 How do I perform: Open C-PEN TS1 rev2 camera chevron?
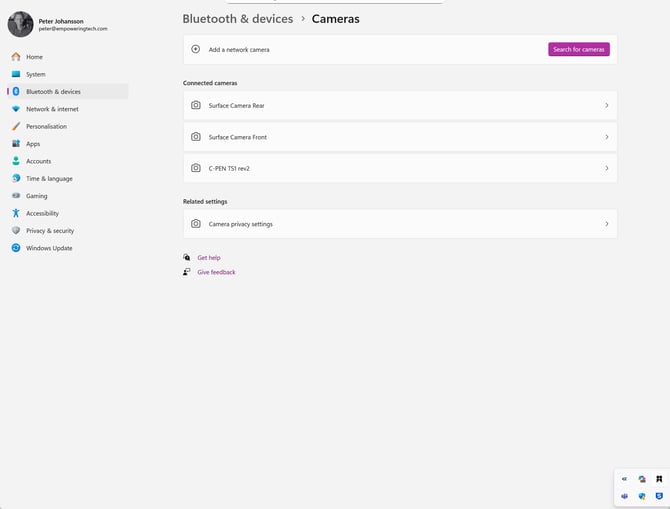click(x=607, y=168)
